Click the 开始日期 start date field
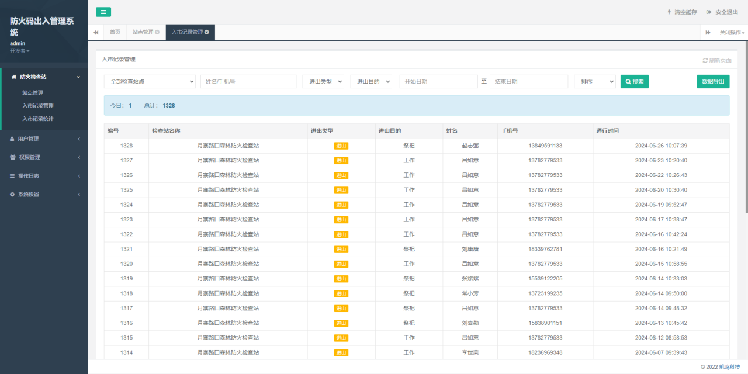 coord(438,82)
